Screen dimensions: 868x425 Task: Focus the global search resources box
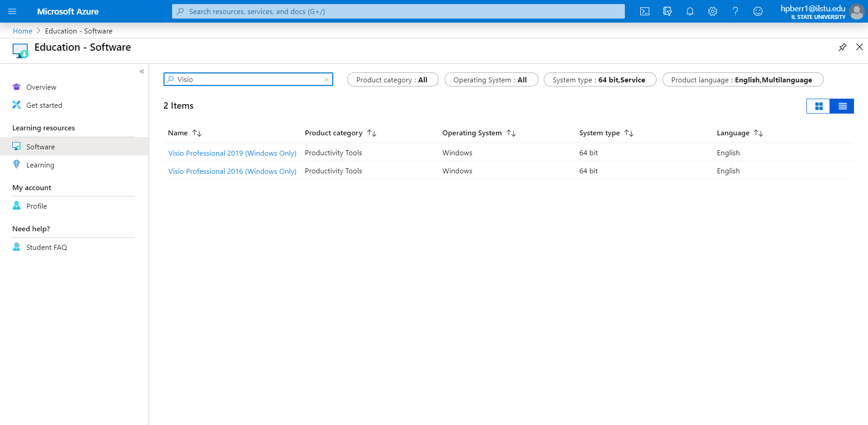tap(398, 11)
